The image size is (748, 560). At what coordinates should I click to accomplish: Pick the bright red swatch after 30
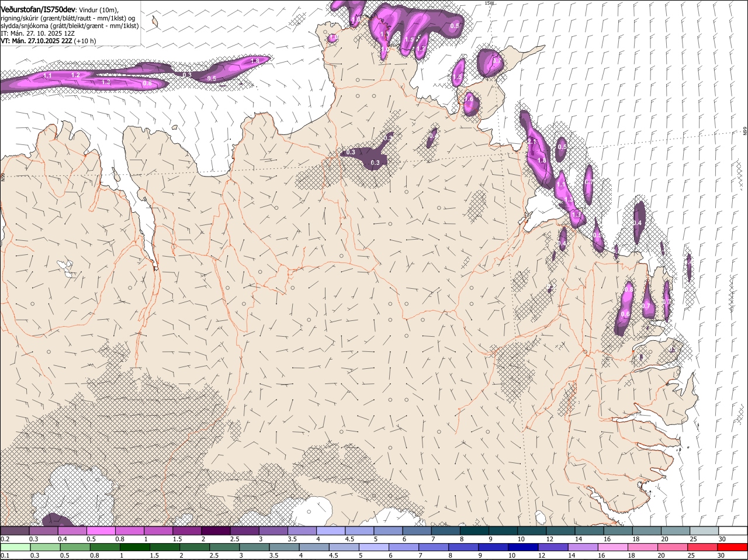pos(733,547)
